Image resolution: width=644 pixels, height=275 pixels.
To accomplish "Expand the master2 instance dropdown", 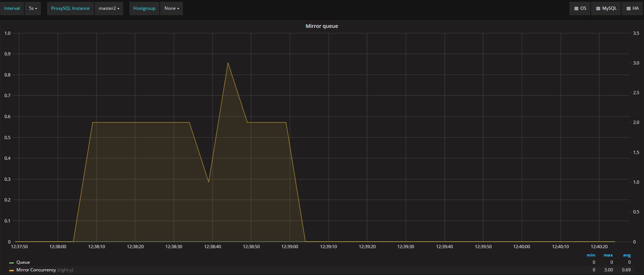I will (x=109, y=8).
